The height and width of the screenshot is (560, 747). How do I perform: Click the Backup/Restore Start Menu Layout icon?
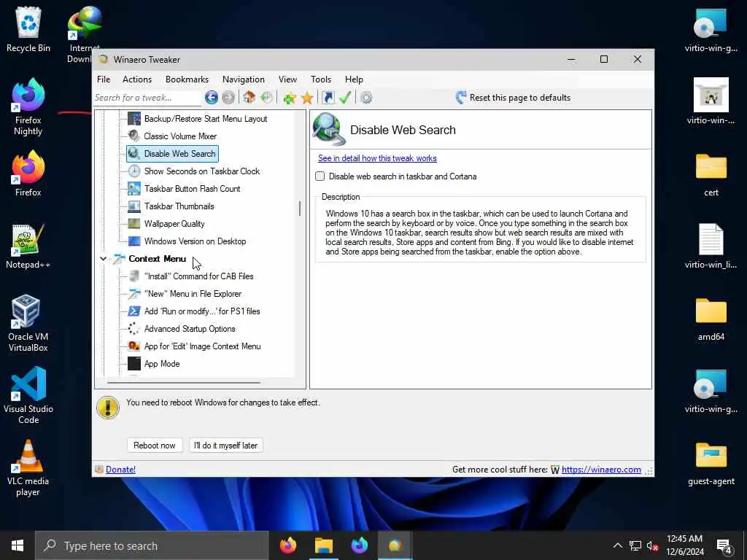[134, 119]
